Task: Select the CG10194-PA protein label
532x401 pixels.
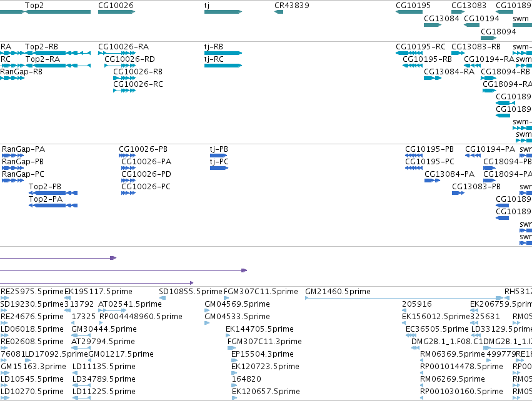Action: [x=490, y=149]
